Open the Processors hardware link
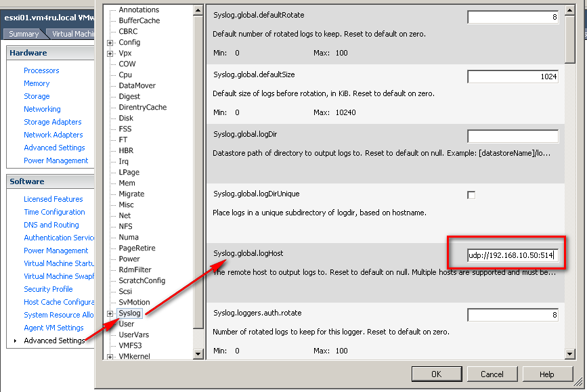 coord(41,70)
